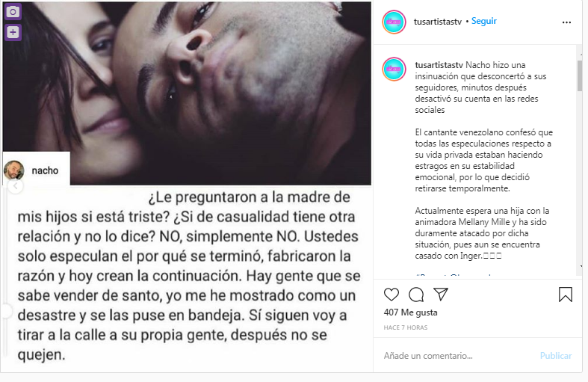Save the post with the bookmark icon

point(565,295)
